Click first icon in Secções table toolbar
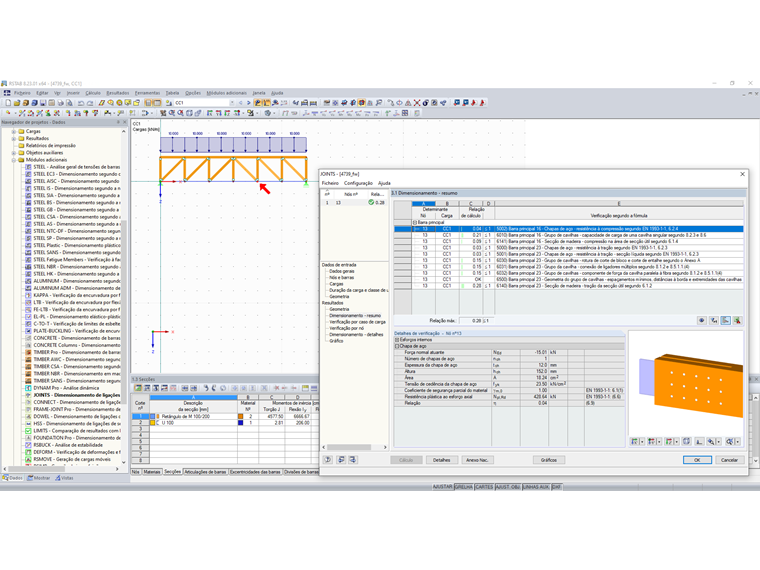The height and width of the screenshot is (570, 760). click(x=138, y=388)
